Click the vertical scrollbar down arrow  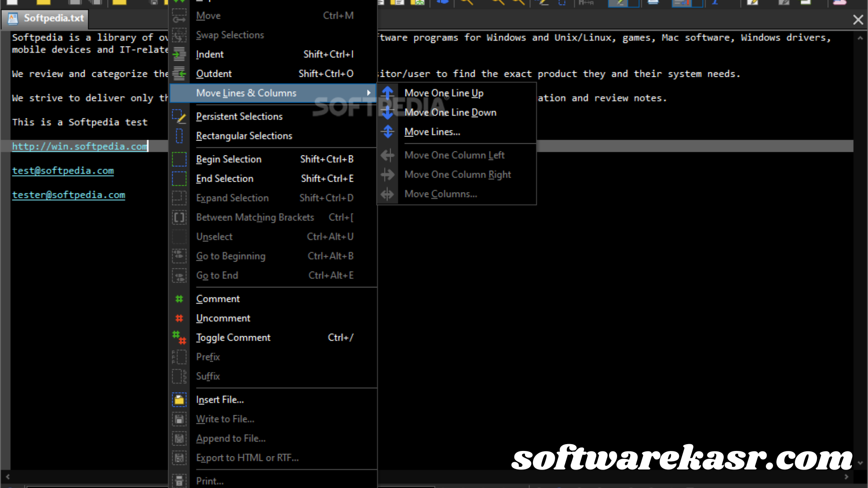[x=860, y=463]
